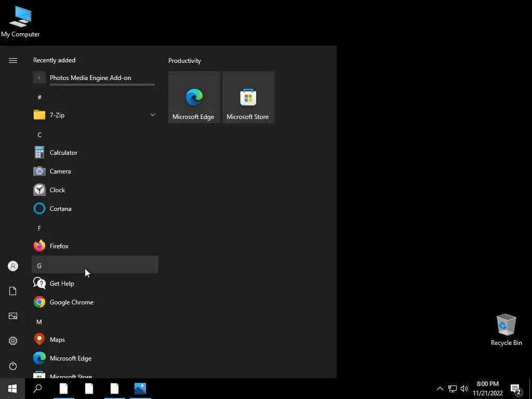Click the highlighted 'G' letter header
This screenshot has height=399, width=532.
click(95, 264)
